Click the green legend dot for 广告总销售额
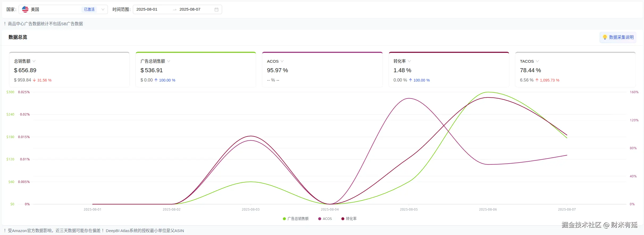Viewport: 644px width, 235px height. [x=284, y=219]
